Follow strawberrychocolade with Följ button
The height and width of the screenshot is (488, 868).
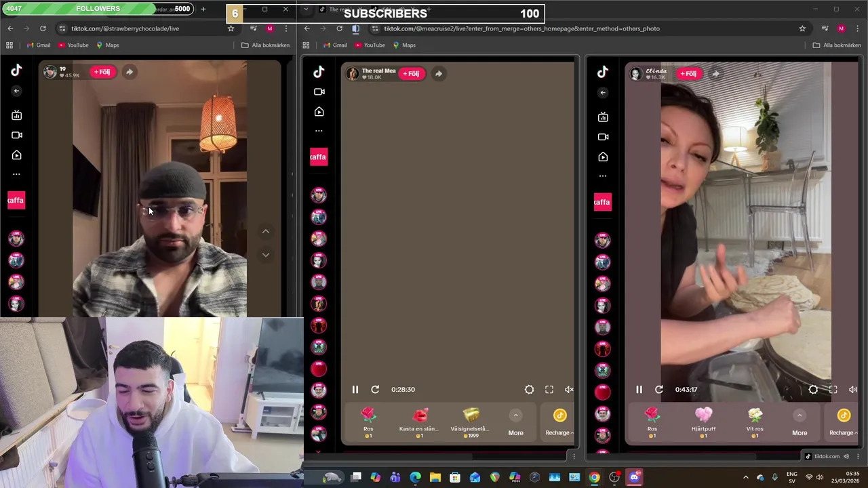(102, 72)
